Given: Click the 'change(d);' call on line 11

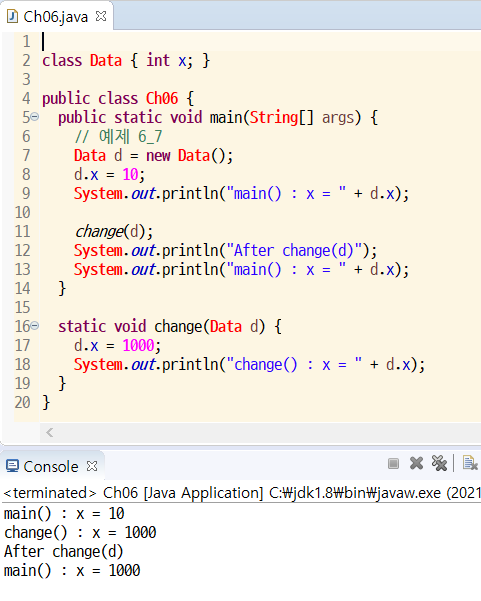Looking at the screenshot, I should (x=114, y=232).
